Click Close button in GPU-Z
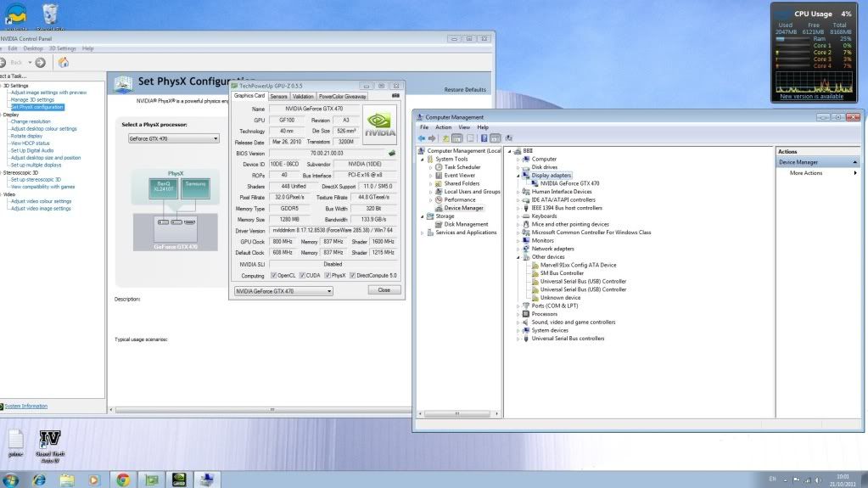Image resolution: width=868 pixels, height=488 pixels. click(x=384, y=290)
